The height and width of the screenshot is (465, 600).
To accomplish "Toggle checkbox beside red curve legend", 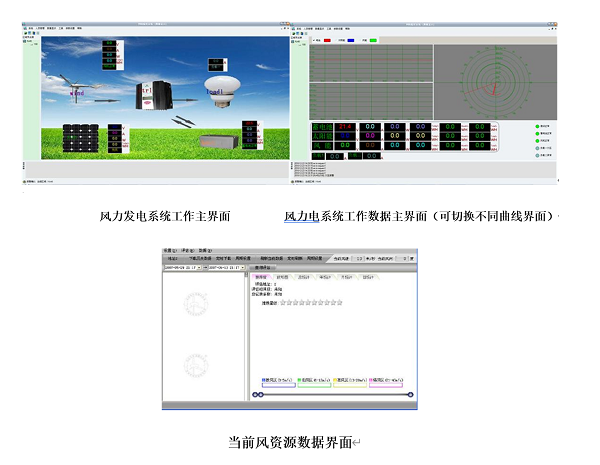I will [314, 41].
